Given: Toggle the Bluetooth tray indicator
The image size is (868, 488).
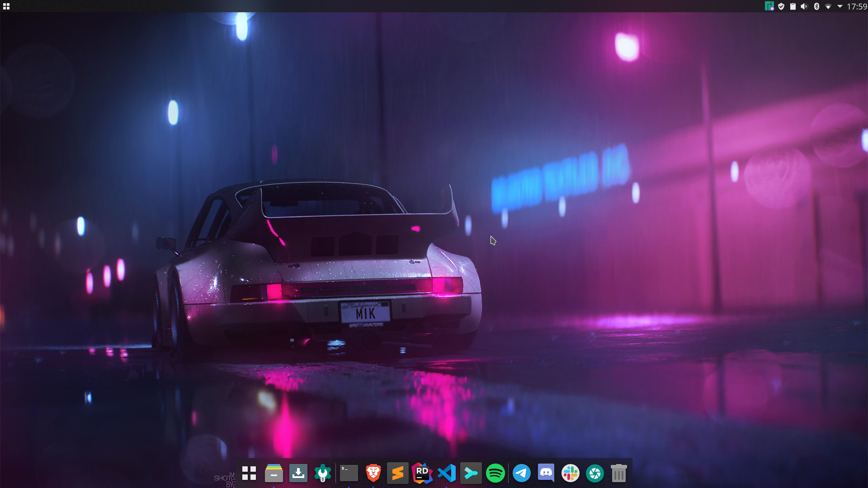Looking at the screenshot, I should [816, 6].
